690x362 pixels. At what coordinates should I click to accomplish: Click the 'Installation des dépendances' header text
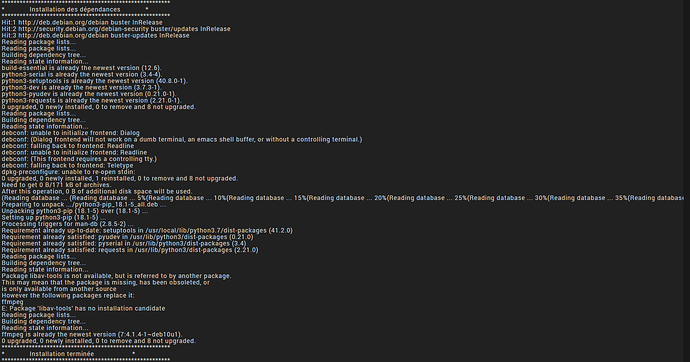pyautogui.click(x=75, y=9)
